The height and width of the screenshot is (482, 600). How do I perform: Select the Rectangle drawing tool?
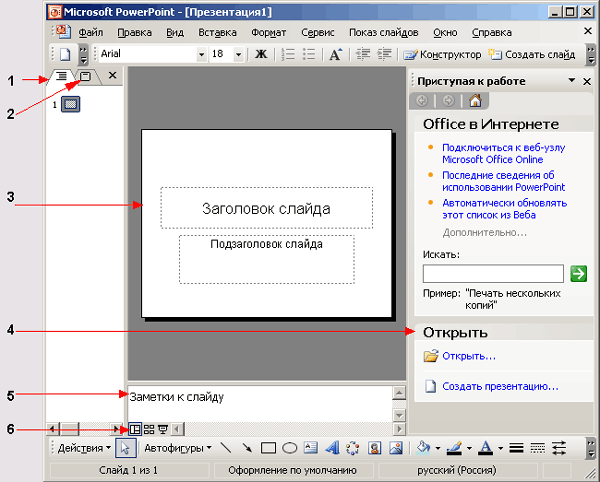tap(268, 448)
